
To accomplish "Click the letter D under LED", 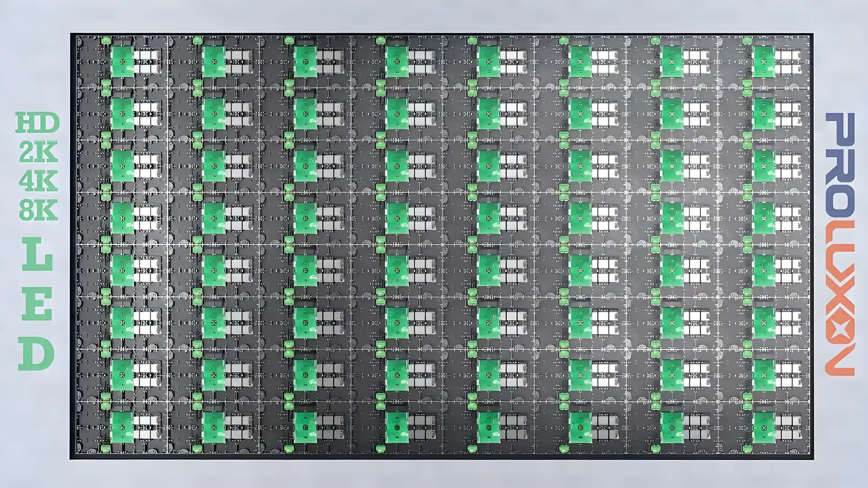I will point(36,350).
